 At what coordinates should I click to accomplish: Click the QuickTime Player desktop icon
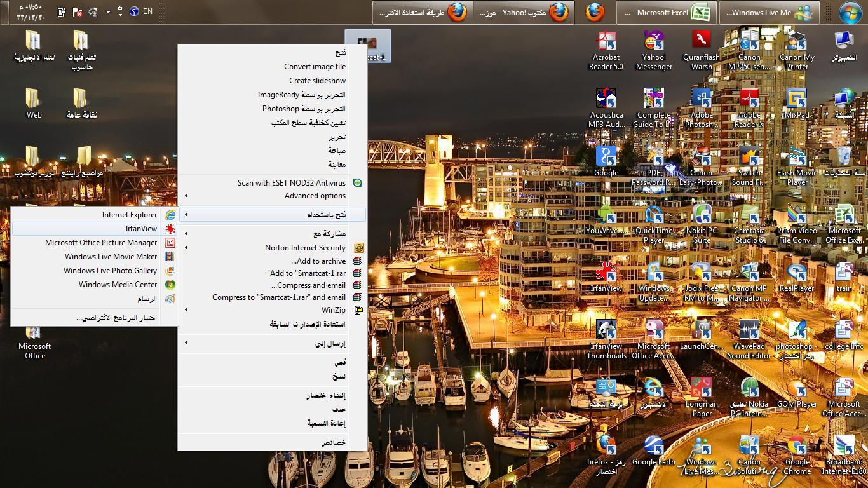point(653,224)
